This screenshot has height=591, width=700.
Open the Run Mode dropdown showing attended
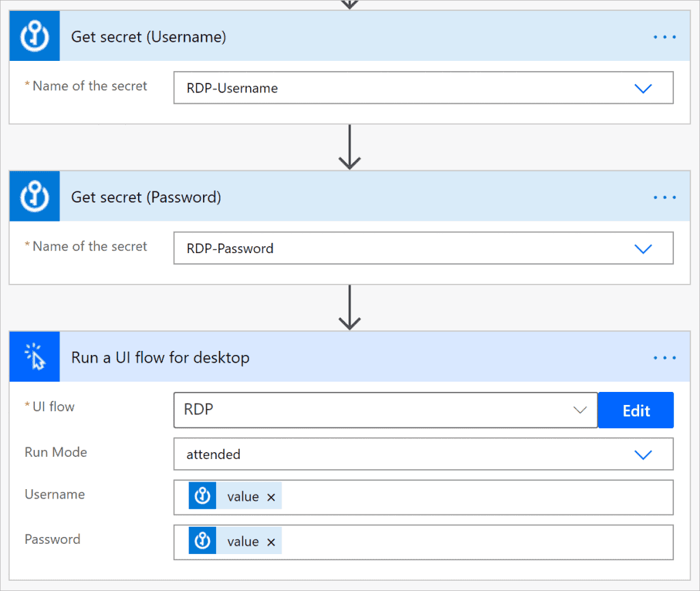pyautogui.click(x=643, y=455)
